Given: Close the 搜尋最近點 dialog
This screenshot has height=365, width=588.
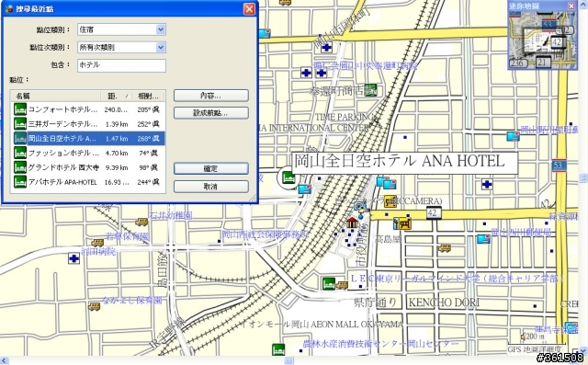Looking at the screenshot, I should point(249,9).
